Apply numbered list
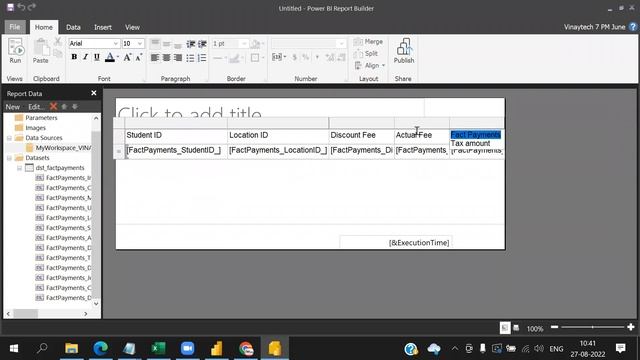640x360 pixels. pyautogui.click(x=202, y=58)
